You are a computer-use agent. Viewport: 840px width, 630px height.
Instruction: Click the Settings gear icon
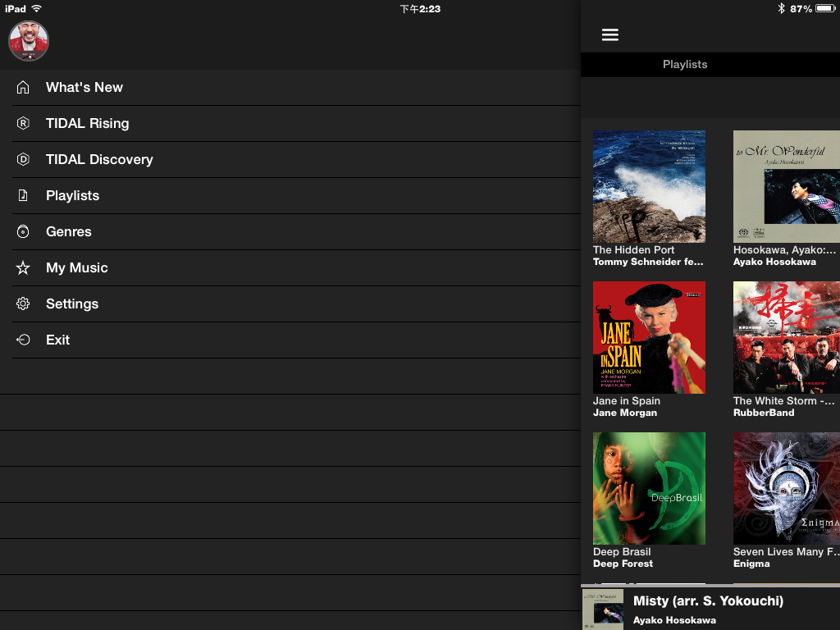coord(23,304)
